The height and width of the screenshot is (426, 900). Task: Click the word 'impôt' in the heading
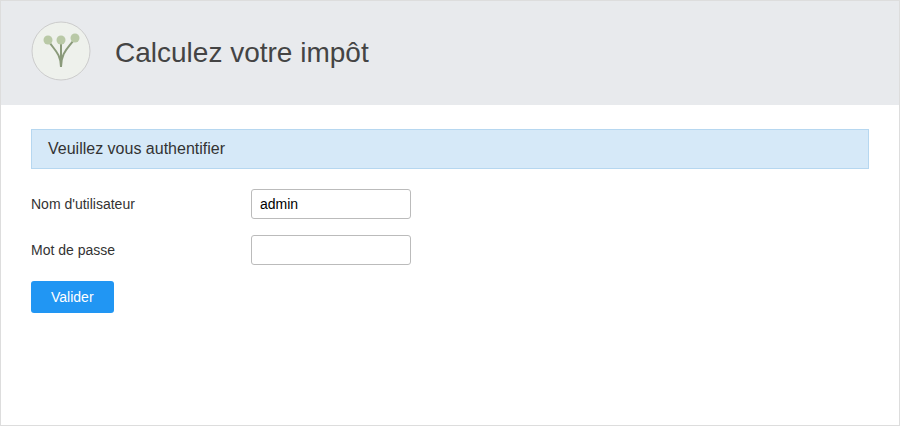click(x=334, y=53)
